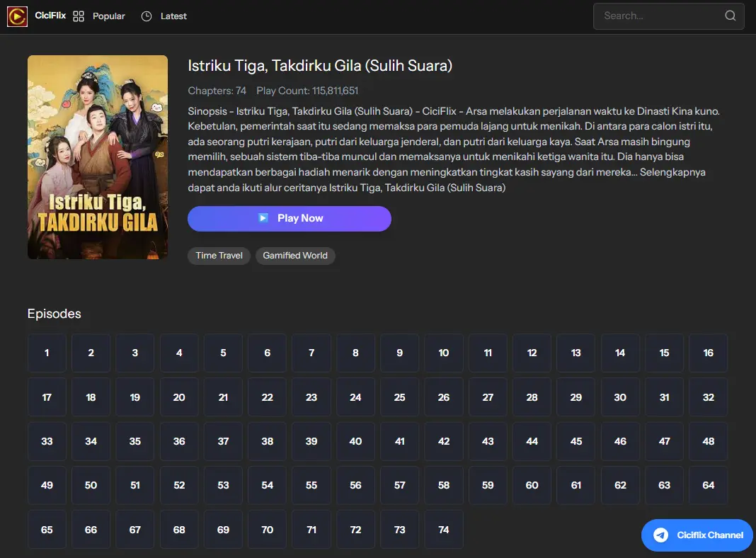The height and width of the screenshot is (558, 756).
Task: Play episode 55
Action: (x=311, y=486)
